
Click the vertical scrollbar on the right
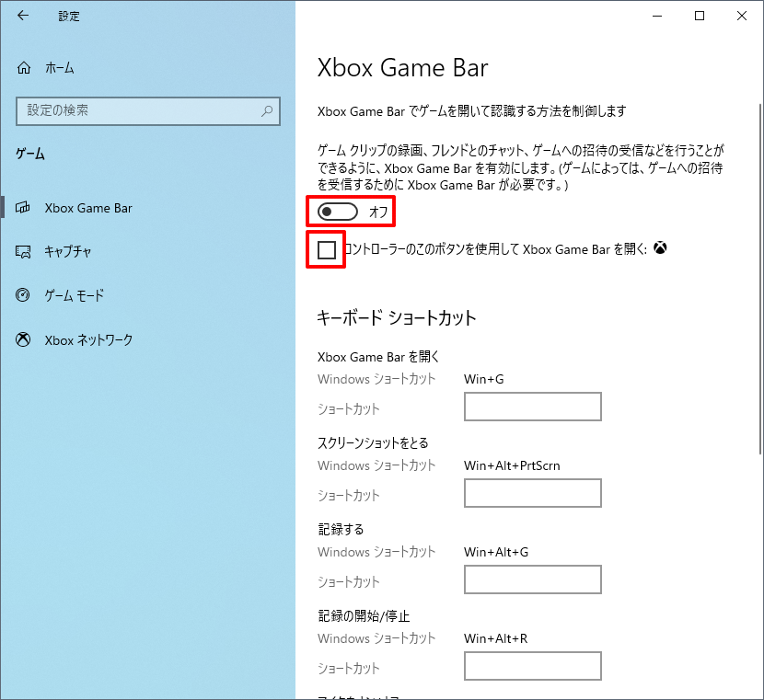(760, 279)
